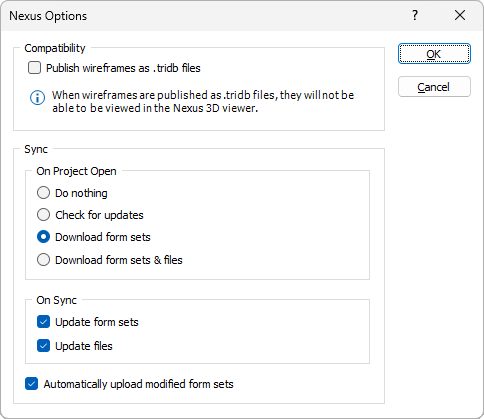Click the Do nothing label text

point(81,193)
